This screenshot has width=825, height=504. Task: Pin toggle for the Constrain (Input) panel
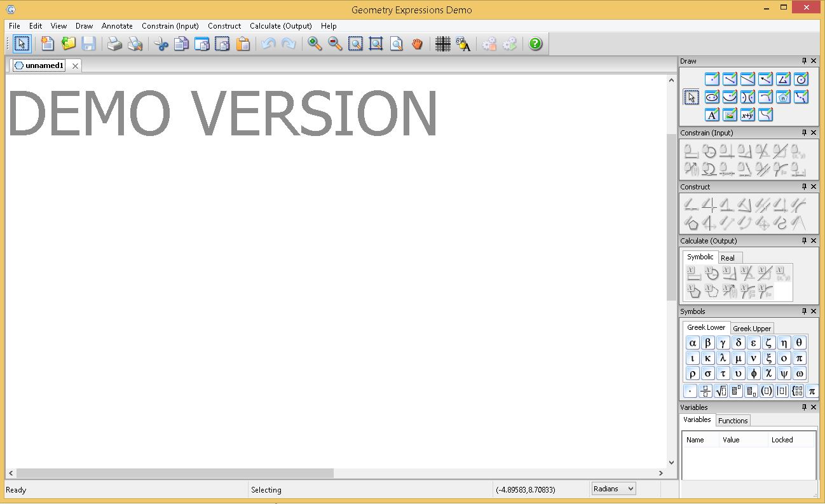(x=804, y=133)
